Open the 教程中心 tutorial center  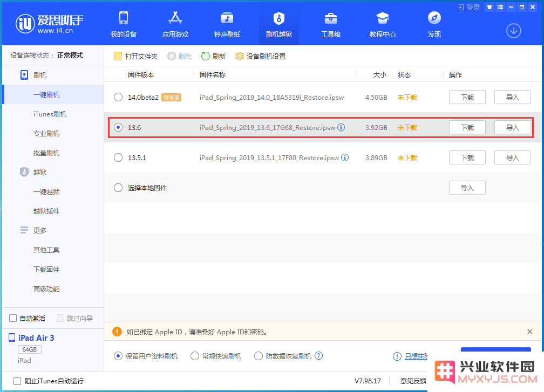[x=382, y=24]
